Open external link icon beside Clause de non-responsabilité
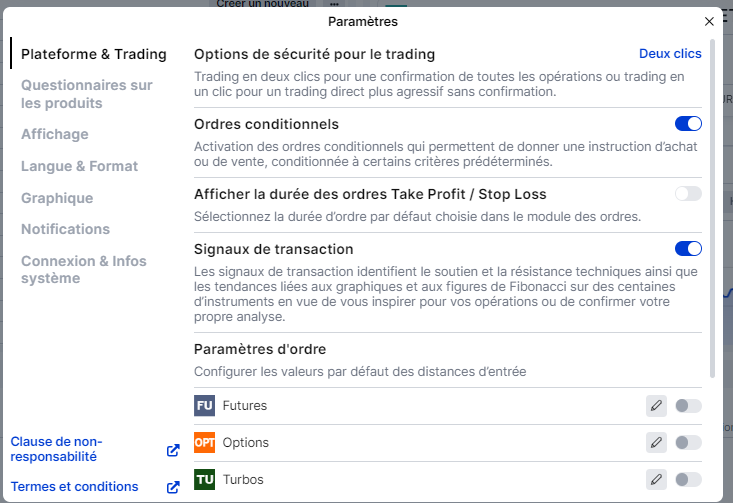This screenshot has height=503, width=733. [173, 450]
